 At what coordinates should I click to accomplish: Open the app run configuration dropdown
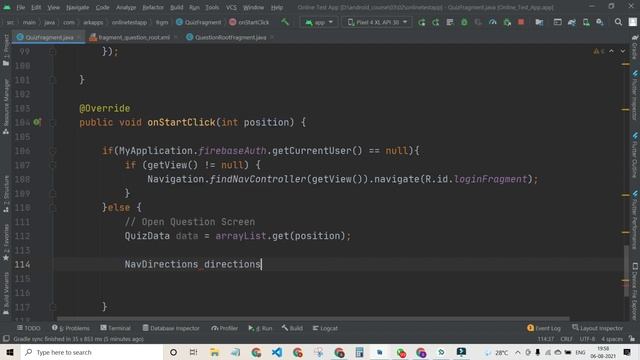[319, 22]
